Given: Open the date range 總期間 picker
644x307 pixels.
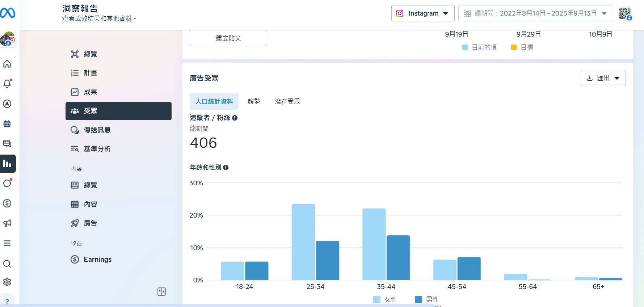Looking at the screenshot, I should (x=535, y=13).
